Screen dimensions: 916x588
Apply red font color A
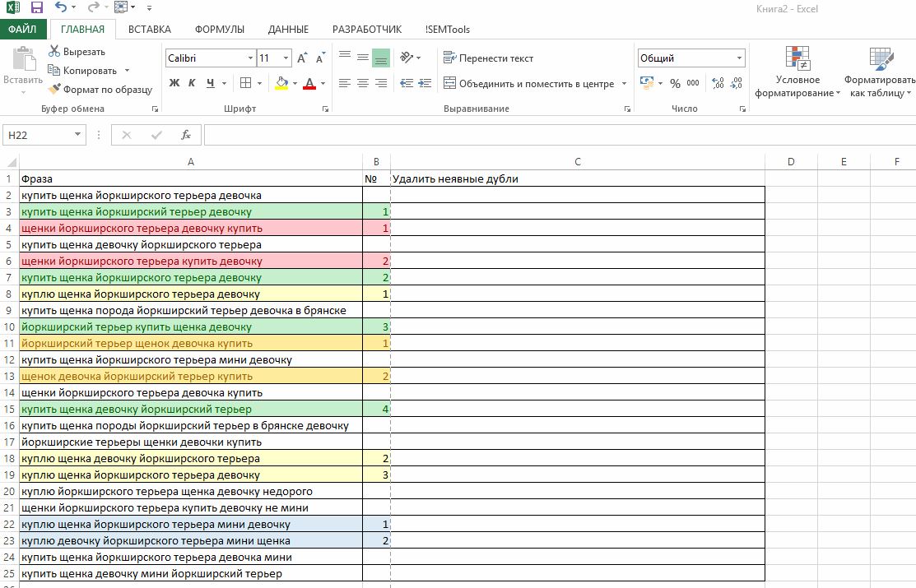point(309,83)
